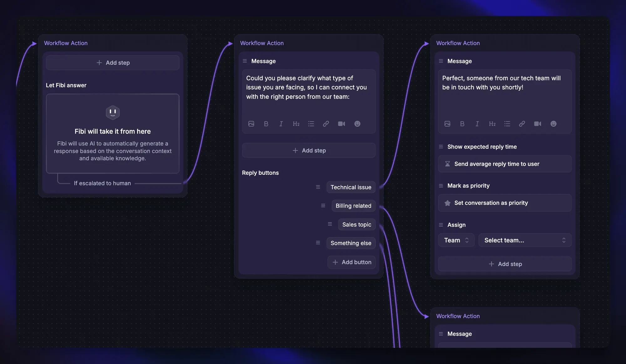Image resolution: width=626 pixels, height=364 pixels.
Task: Toggle italic in the clarify-issue message editor
Action: (281, 124)
